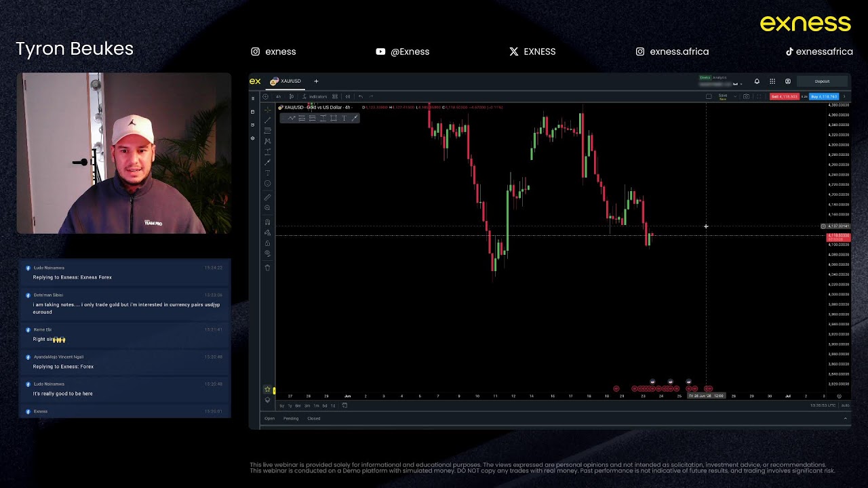
Task: Expand the Demo account dropdown
Action: [x=740, y=84]
